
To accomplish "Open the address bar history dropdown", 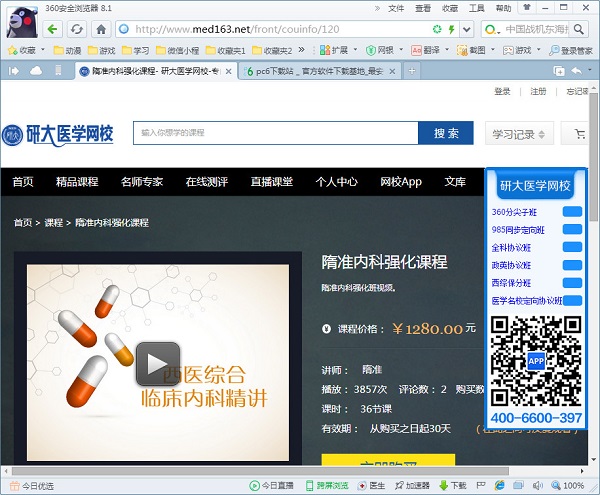I will [466, 29].
